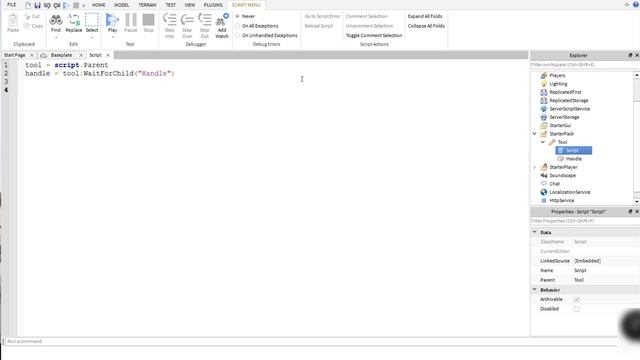Start the Play test icon
The height and width of the screenshot is (360, 640).
coord(112,20)
